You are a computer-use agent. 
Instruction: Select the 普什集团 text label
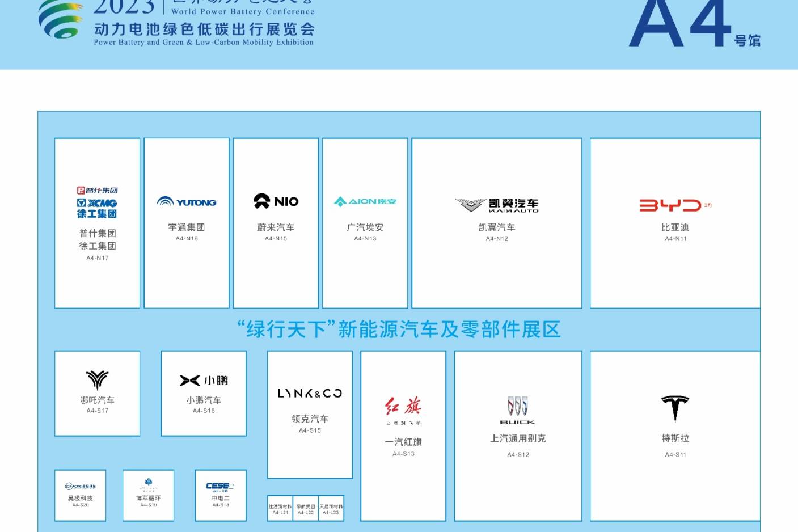coord(98,233)
